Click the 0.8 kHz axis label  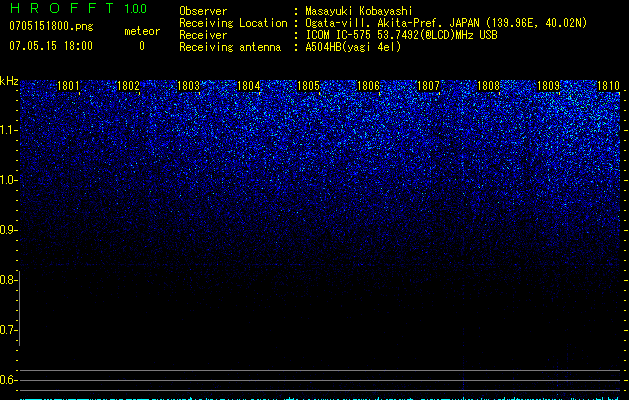point(9,280)
